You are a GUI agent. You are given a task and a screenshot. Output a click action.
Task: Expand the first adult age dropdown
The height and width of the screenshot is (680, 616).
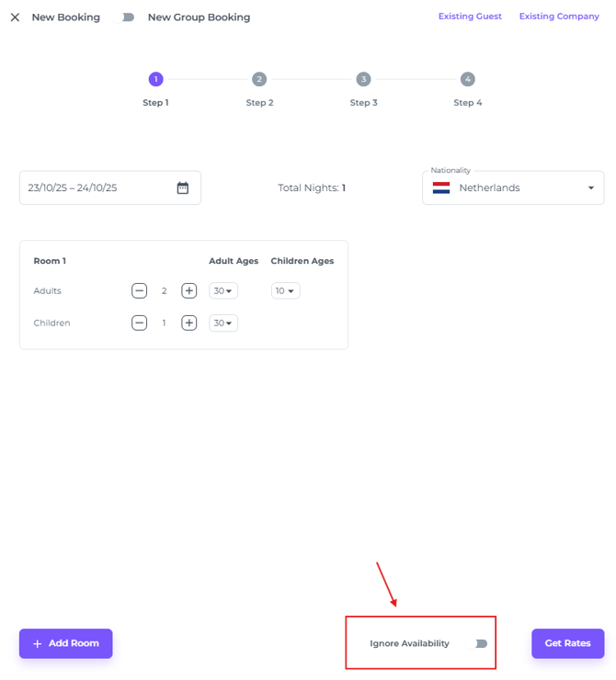(223, 291)
